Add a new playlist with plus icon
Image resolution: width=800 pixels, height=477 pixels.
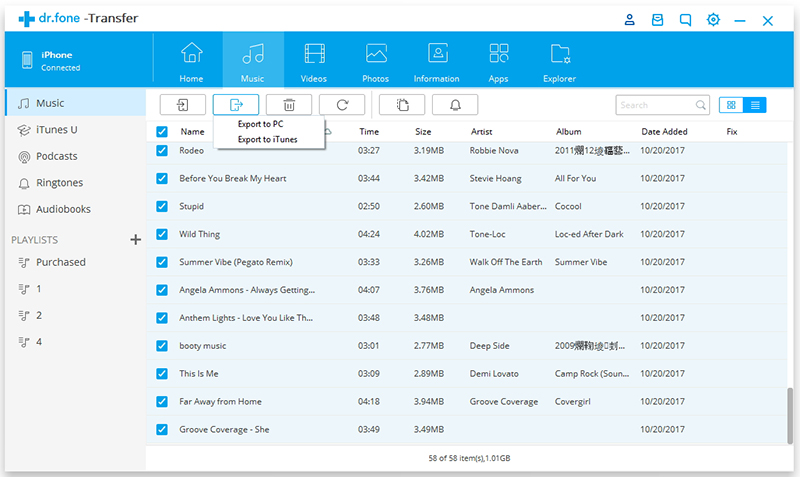coord(135,239)
